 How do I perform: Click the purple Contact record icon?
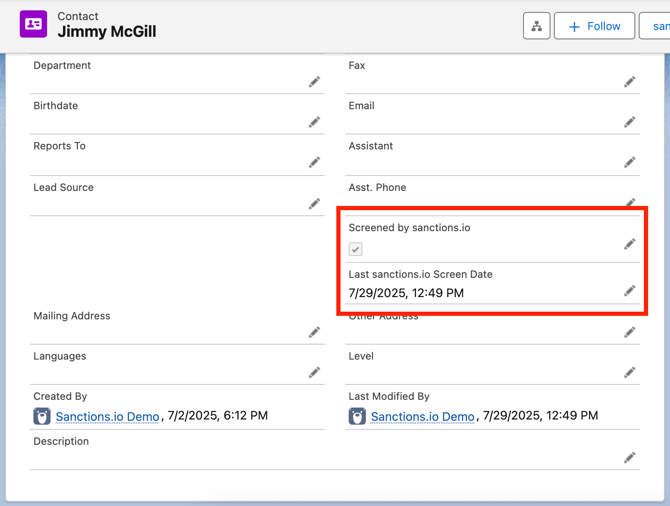coord(33,24)
